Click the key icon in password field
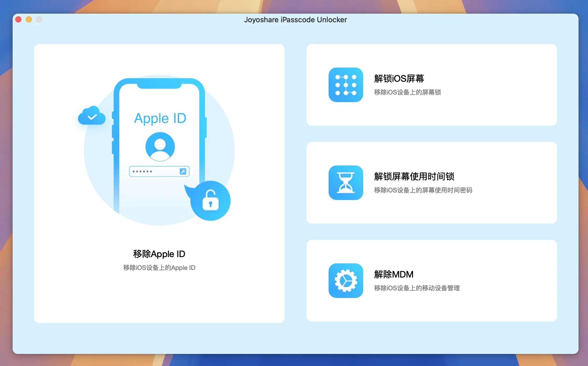The height and width of the screenshot is (366, 588). click(183, 171)
